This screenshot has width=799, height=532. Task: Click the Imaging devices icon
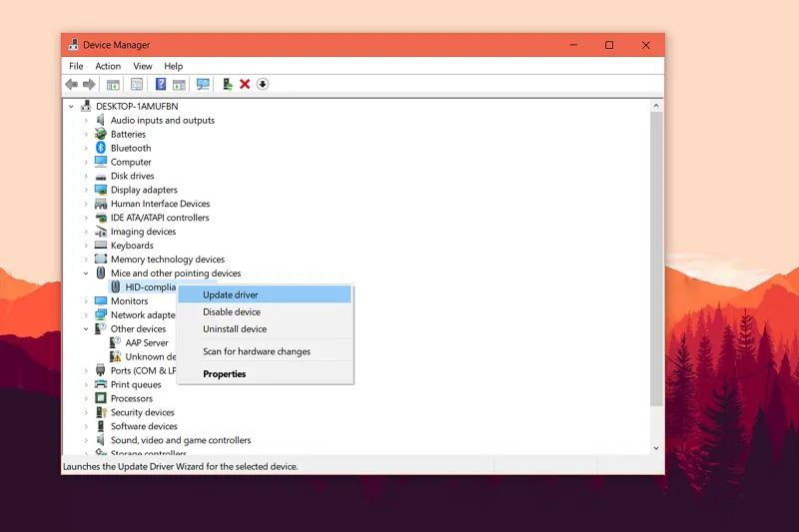pyautogui.click(x=101, y=232)
